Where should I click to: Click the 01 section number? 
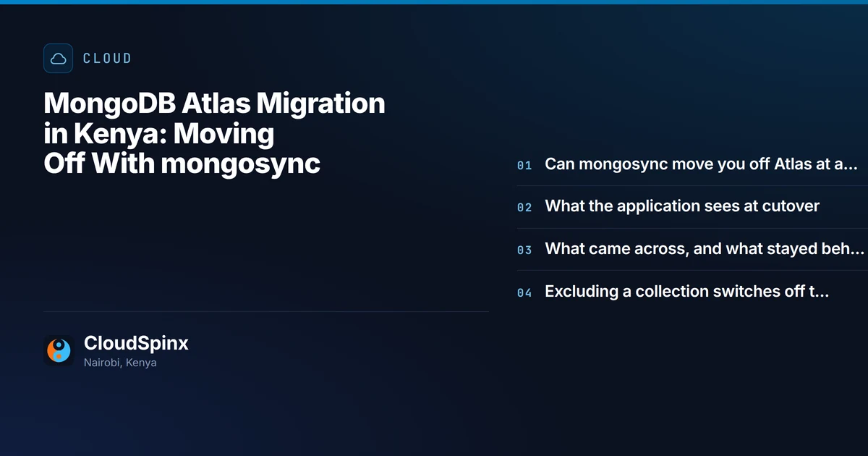click(x=524, y=166)
